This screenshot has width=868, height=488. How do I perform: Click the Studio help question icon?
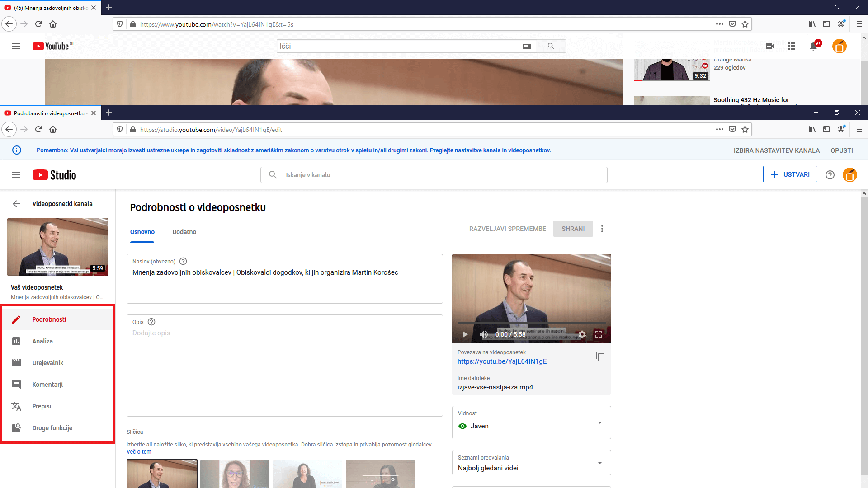click(830, 175)
